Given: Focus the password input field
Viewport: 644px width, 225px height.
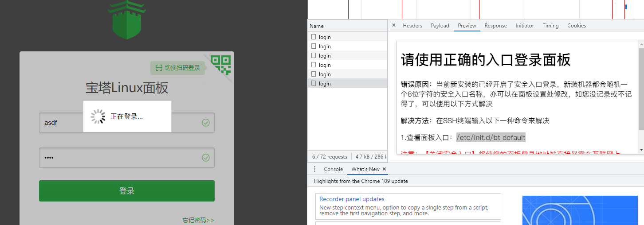Looking at the screenshot, I should click(x=127, y=158).
